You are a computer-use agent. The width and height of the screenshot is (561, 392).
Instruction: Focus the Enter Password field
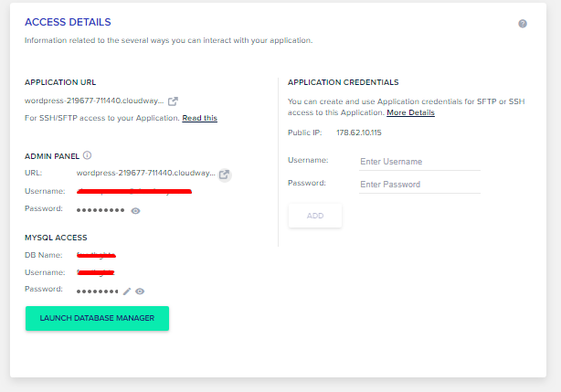click(x=419, y=185)
